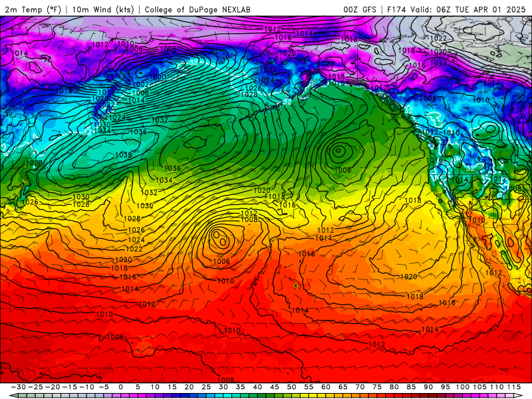The height and width of the screenshot is (399, 532).
Task: Click the 115 value on the color scale
Action: [x=513, y=387]
